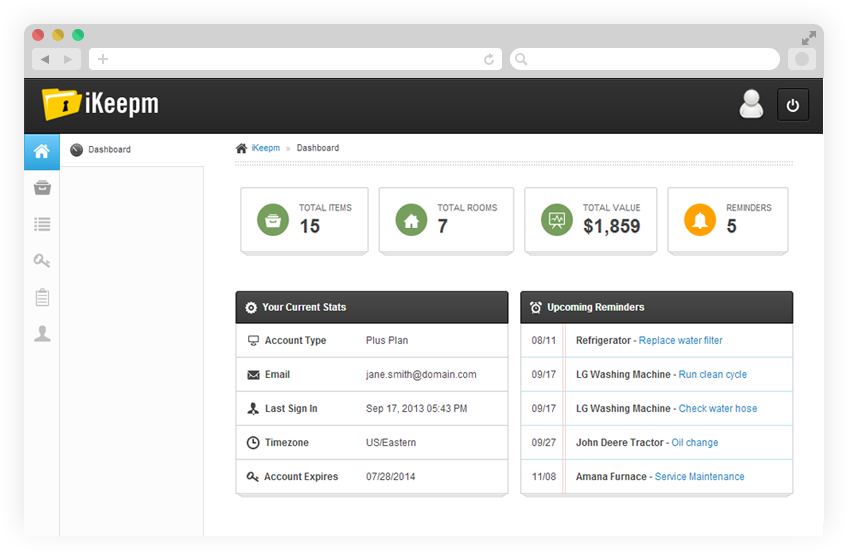Click the 11/08 reminder date
This screenshot has height=553, width=848.
tap(544, 477)
